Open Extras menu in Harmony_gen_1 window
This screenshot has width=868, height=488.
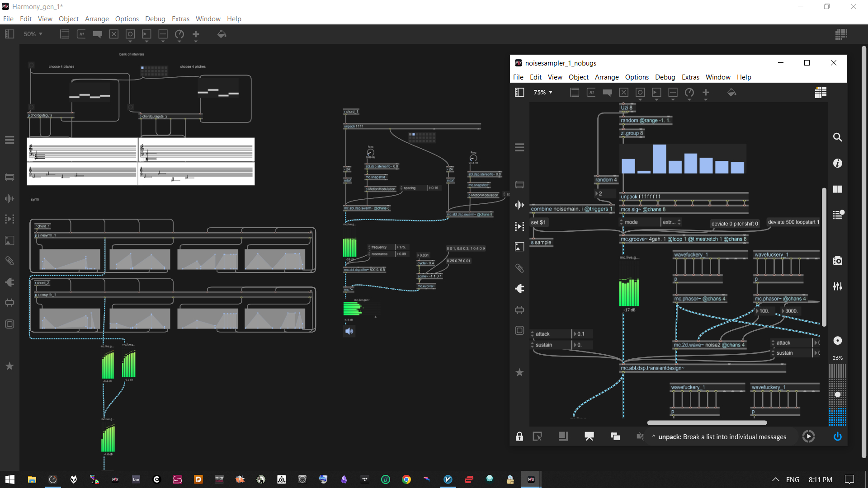tap(180, 19)
